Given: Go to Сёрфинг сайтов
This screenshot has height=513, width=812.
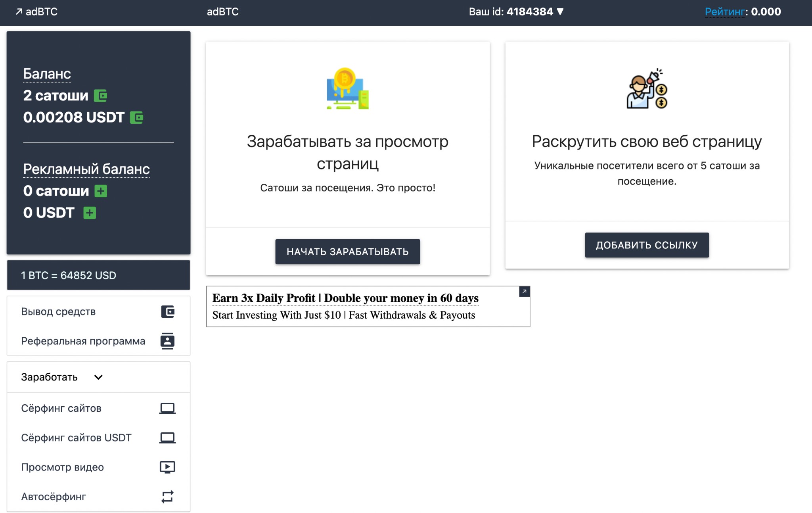Looking at the screenshot, I should click(98, 408).
